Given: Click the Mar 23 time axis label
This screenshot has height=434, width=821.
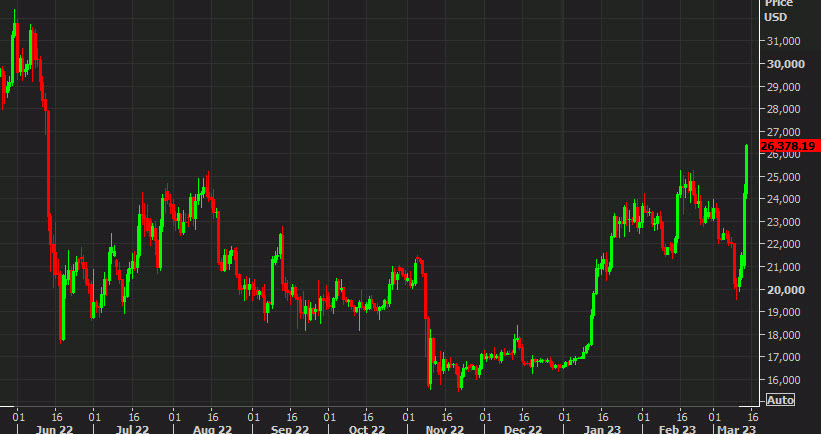Looking at the screenshot, I should [734, 428].
